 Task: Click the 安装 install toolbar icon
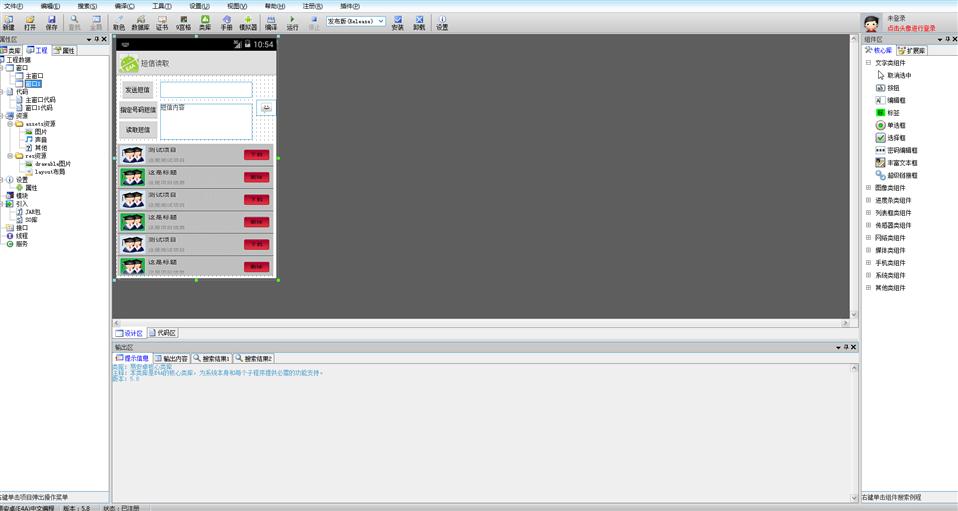(397, 22)
